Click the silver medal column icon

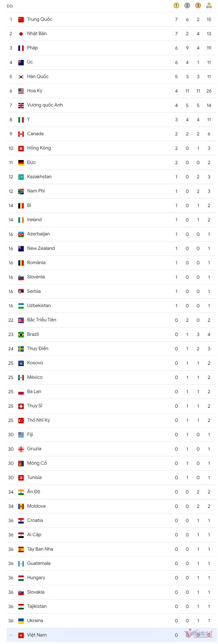187,5
